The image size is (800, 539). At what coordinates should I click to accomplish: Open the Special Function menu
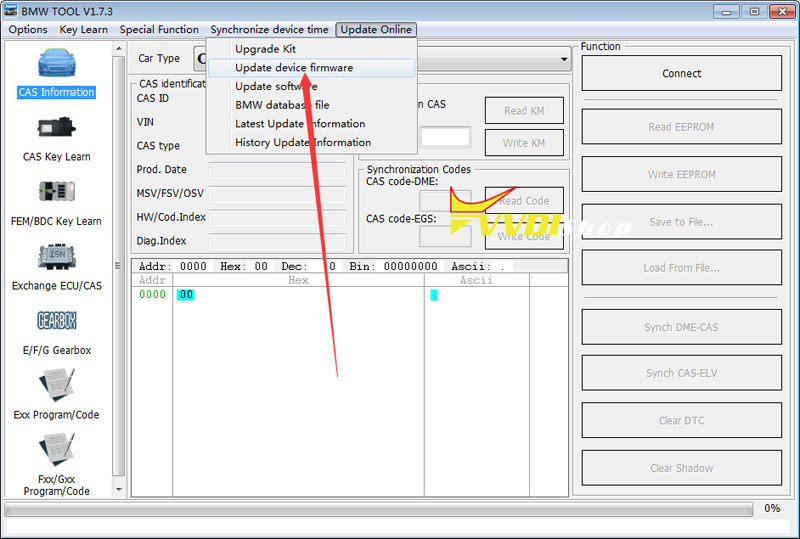(x=159, y=30)
